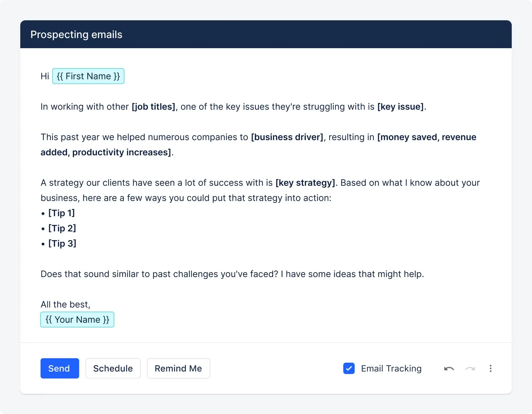Click the [Tip 2] placeholder
Viewport: 532px width, 414px height.
pyautogui.click(x=62, y=228)
